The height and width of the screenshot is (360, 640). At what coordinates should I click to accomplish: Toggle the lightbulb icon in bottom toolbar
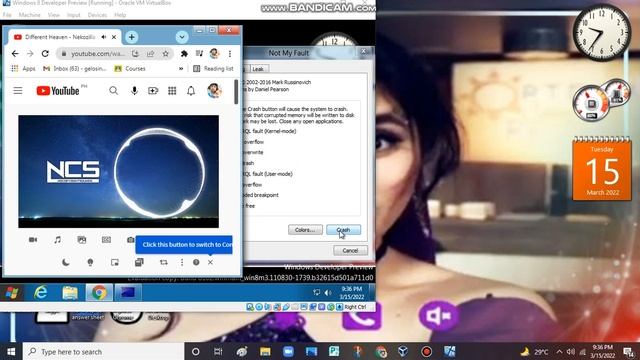90,262
